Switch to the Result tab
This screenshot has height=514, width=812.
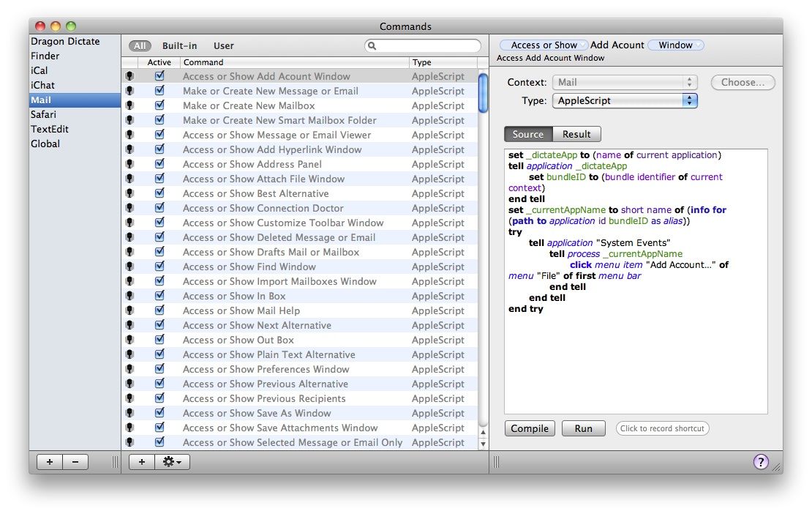tap(576, 134)
